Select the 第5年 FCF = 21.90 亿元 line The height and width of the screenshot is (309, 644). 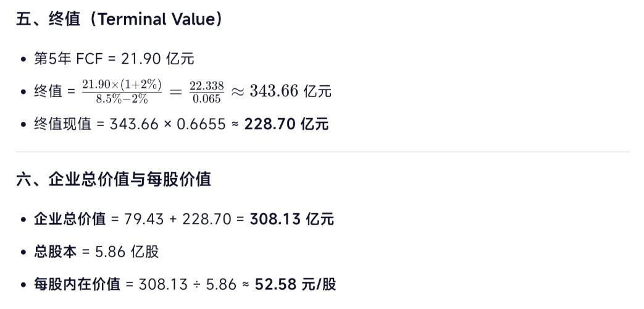[114, 59]
